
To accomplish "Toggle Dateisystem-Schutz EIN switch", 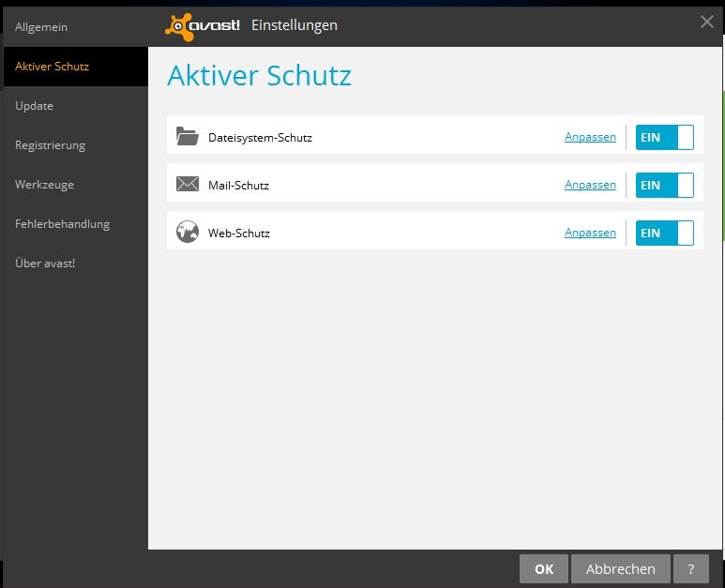I will (664, 137).
